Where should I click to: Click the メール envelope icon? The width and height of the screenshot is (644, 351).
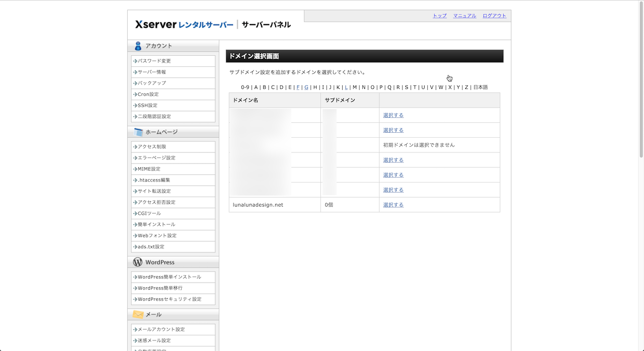138,314
